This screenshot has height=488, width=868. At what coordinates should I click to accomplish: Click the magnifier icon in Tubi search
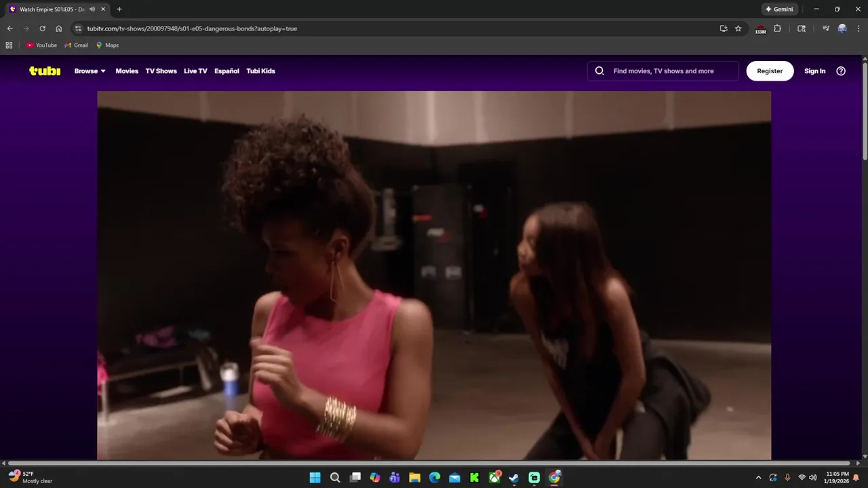tap(599, 71)
